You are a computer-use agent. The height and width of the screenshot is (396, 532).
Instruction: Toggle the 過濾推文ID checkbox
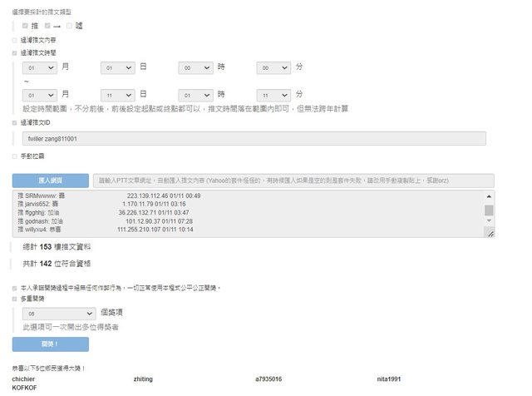14,122
